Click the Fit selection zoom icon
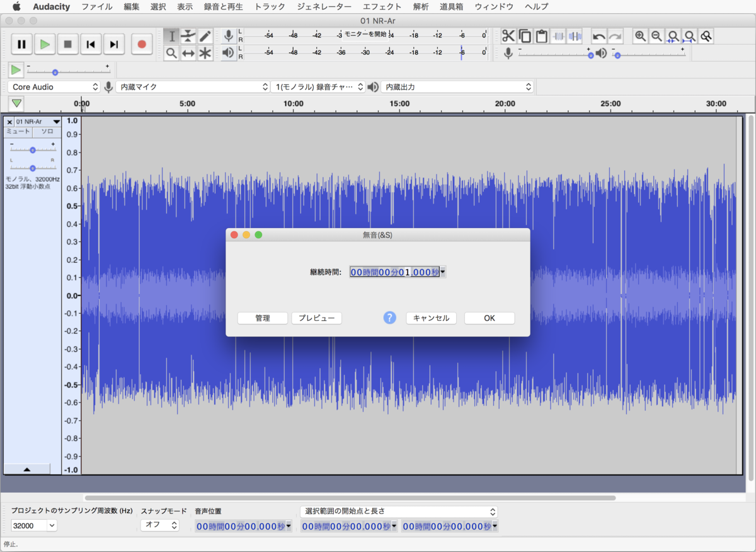This screenshot has width=756, height=552. pyautogui.click(x=673, y=37)
